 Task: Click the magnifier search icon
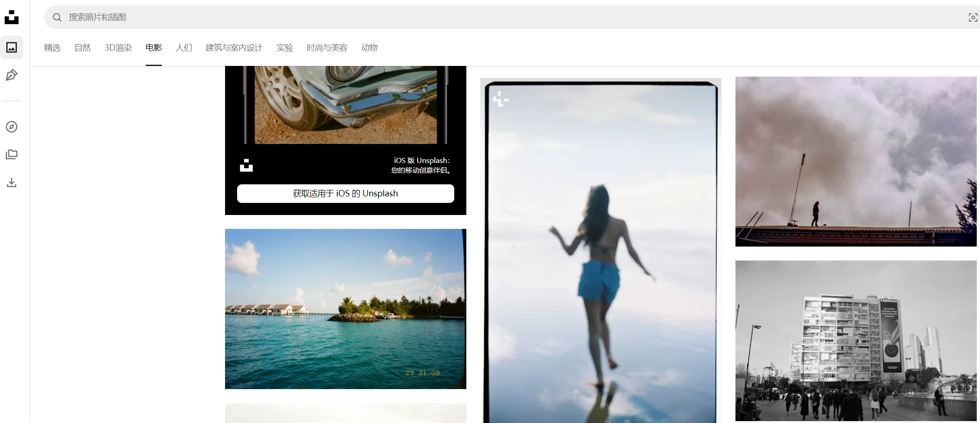point(57,18)
